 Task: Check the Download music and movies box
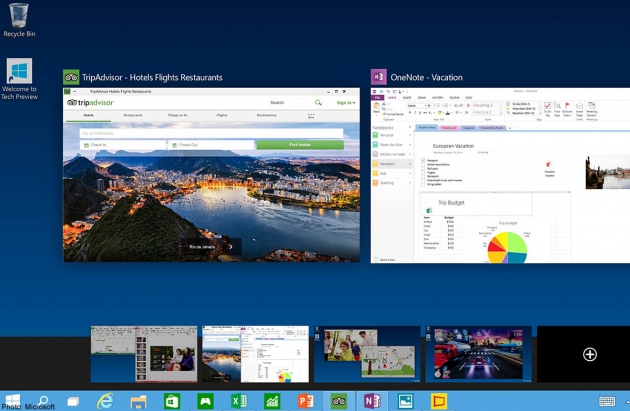[x=423, y=180]
